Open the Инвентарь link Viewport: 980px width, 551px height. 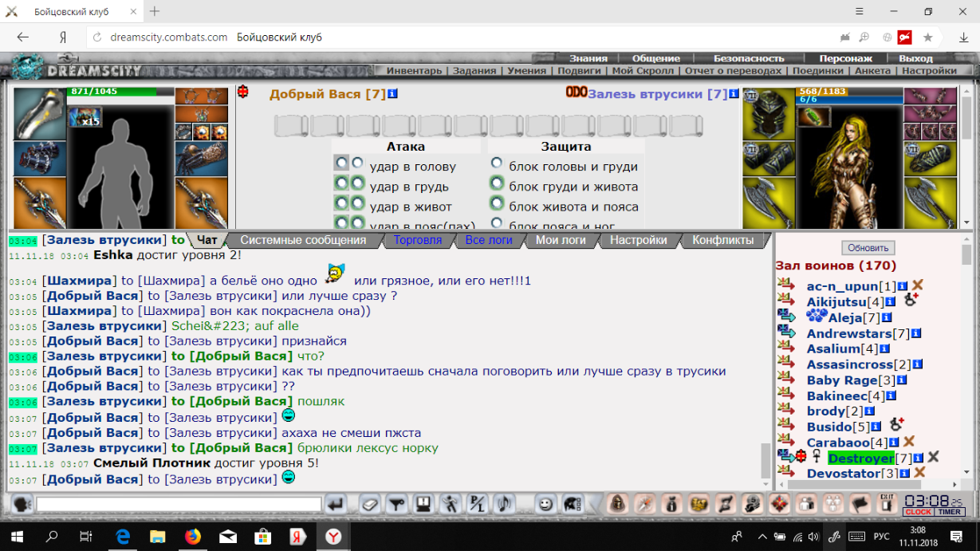(x=414, y=70)
